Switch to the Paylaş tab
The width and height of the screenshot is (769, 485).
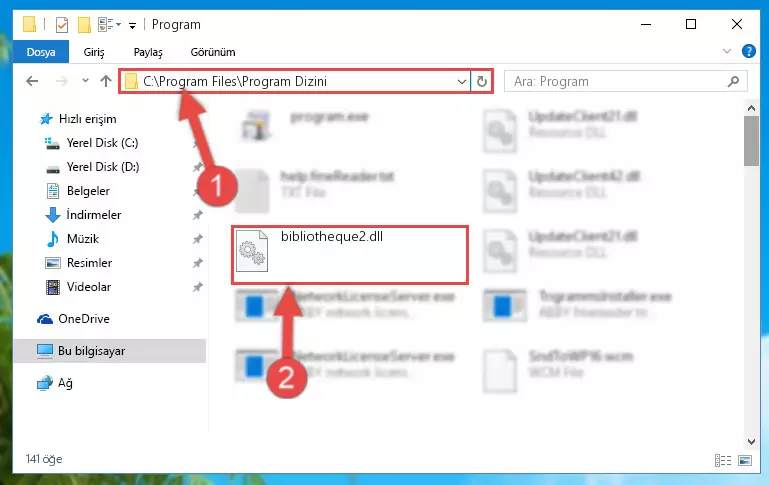click(x=148, y=52)
